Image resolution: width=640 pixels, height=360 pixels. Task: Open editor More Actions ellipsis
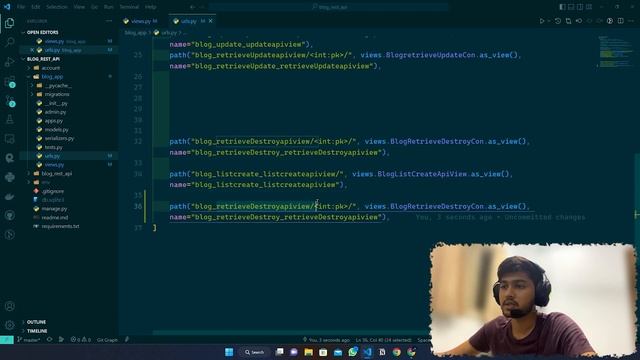tap(631, 21)
